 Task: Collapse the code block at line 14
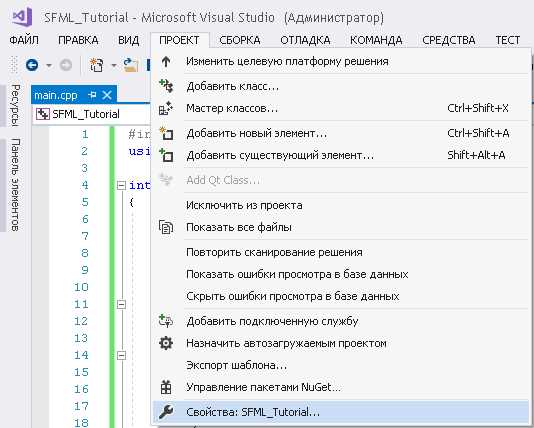pos(121,355)
